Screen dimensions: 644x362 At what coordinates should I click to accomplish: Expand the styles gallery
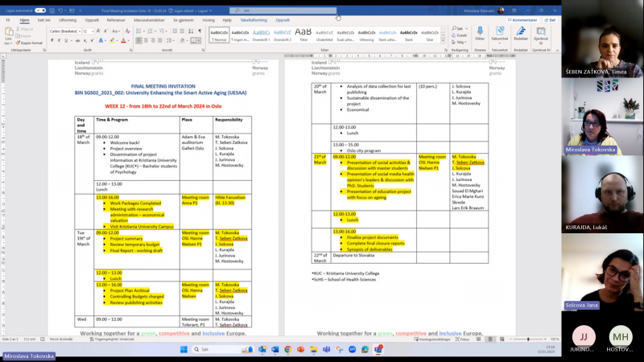tap(443, 41)
